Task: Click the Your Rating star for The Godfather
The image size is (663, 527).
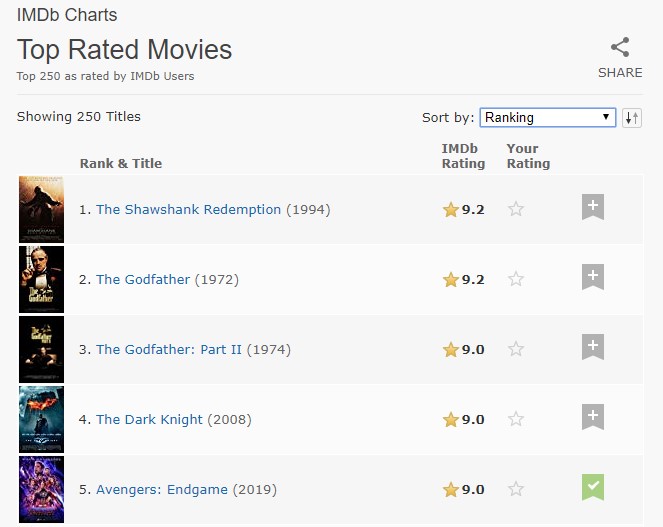Action: (x=516, y=280)
